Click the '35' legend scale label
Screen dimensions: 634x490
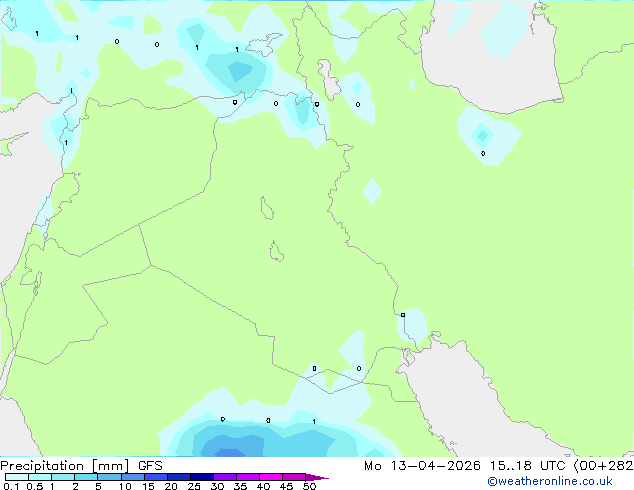pos(240,486)
